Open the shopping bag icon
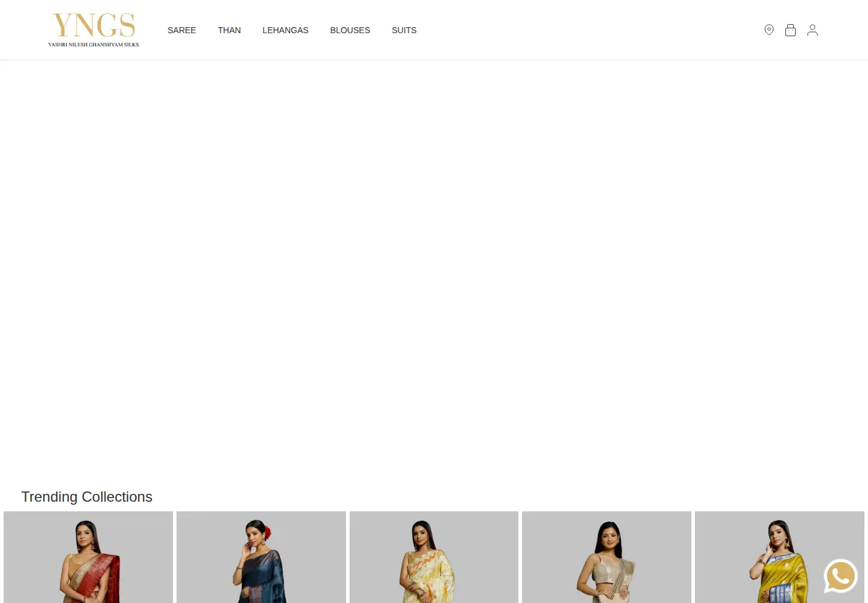The width and height of the screenshot is (868, 603). point(791,30)
